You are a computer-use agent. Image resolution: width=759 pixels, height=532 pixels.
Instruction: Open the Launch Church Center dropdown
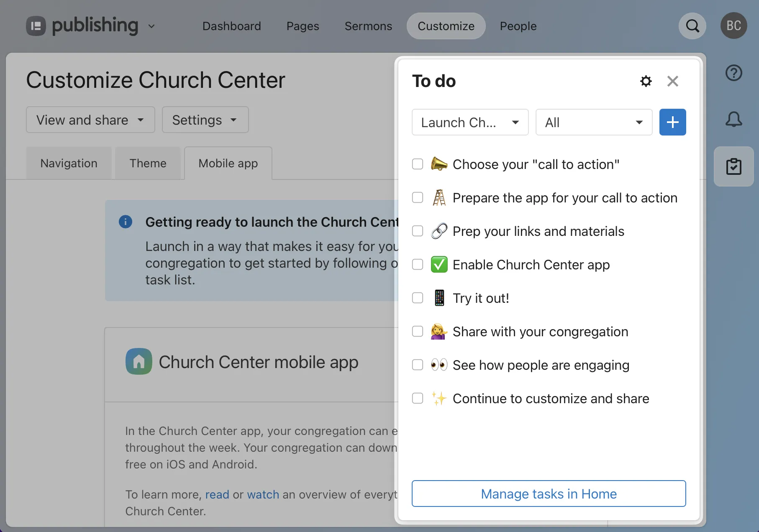click(x=470, y=122)
